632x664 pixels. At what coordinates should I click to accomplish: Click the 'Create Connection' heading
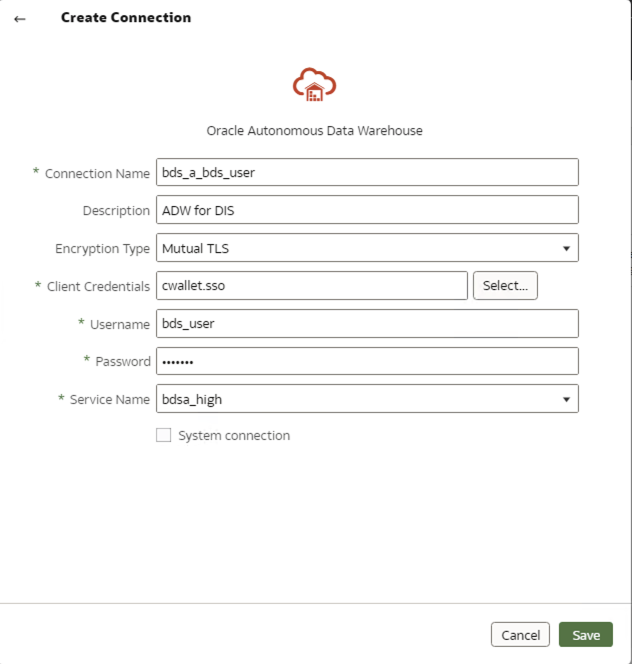126,17
